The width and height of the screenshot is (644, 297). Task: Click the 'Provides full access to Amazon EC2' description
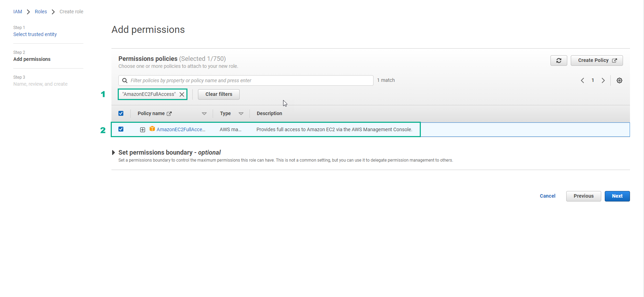334,129
